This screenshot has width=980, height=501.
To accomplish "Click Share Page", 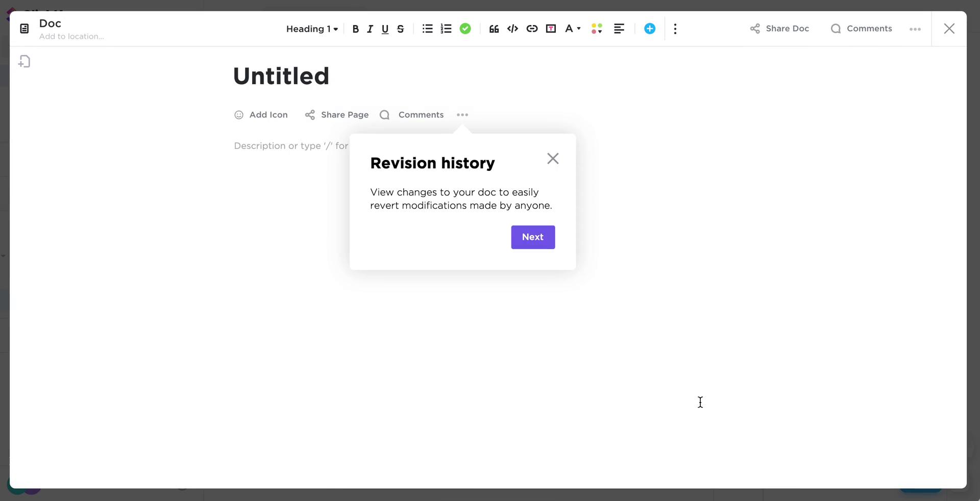I will point(337,115).
